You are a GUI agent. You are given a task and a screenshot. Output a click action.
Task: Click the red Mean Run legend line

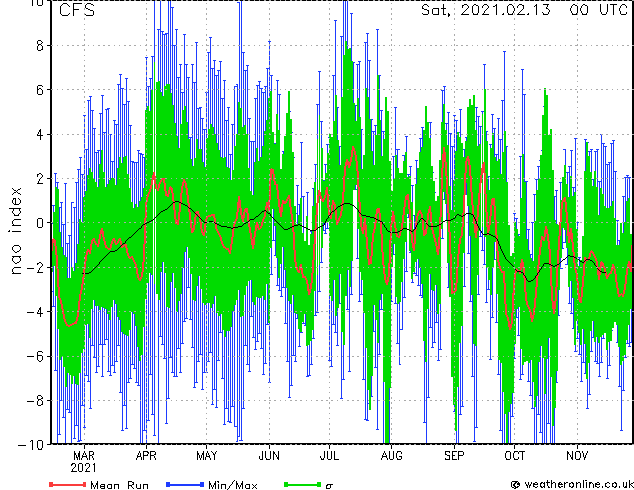68,484
